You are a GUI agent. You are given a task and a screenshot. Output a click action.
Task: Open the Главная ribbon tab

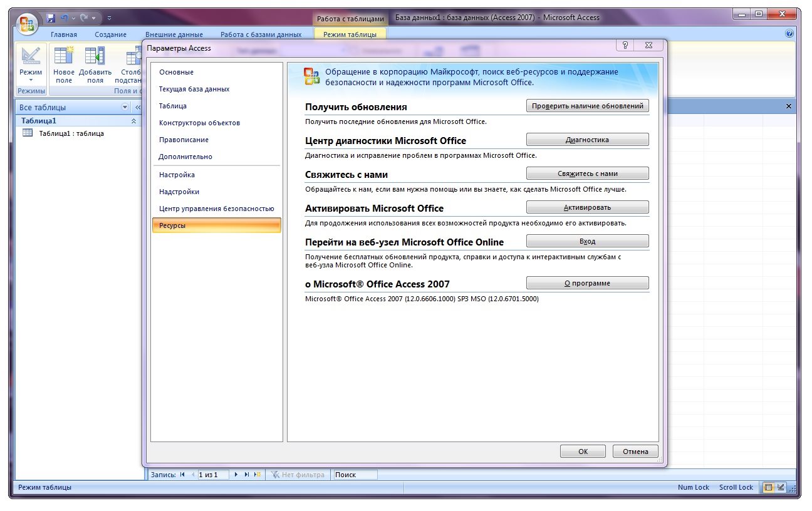[64, 35]
